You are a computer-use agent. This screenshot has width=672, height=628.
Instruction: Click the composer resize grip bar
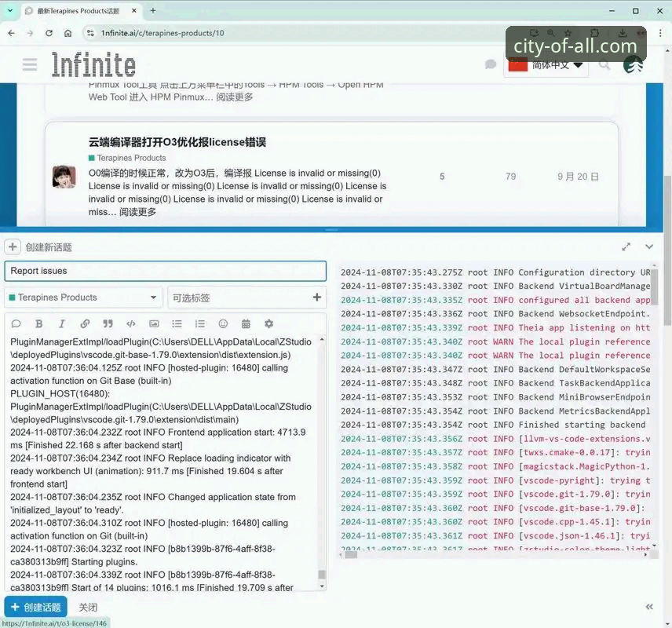pyautogui.click(x=331, y=230)
